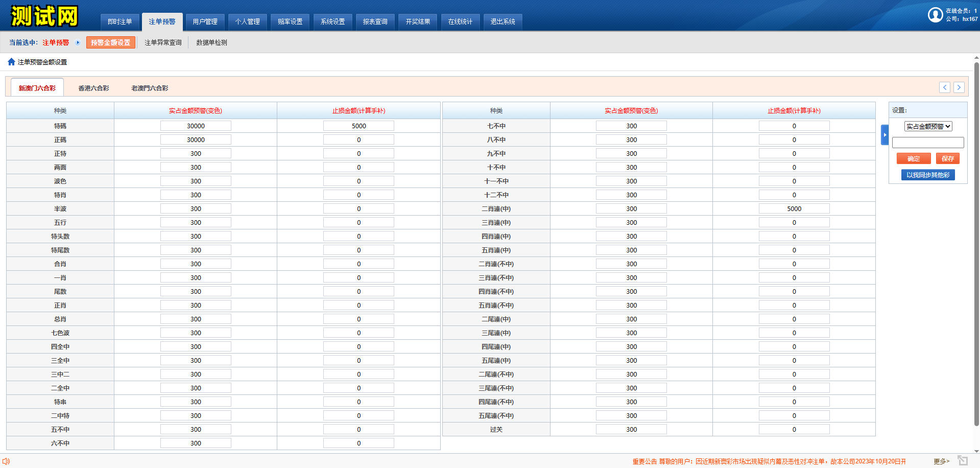Open the 注单异常查询 submenu item
The width and height of the screenshot is (980, 468).
163,43
